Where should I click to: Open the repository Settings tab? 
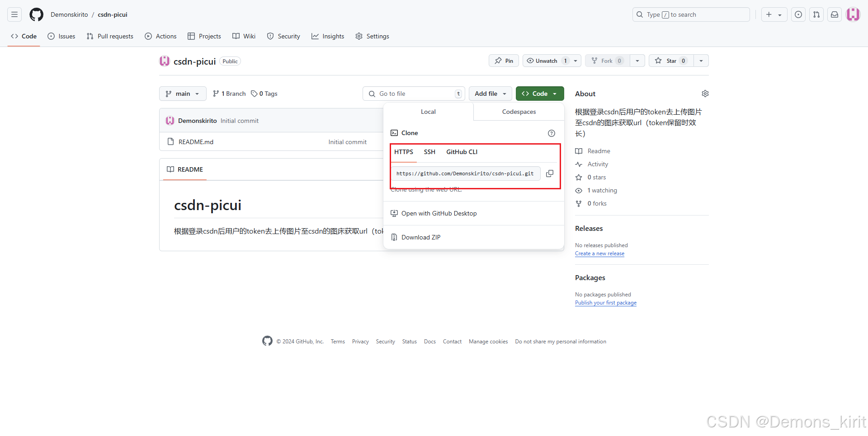click(372, 36)
